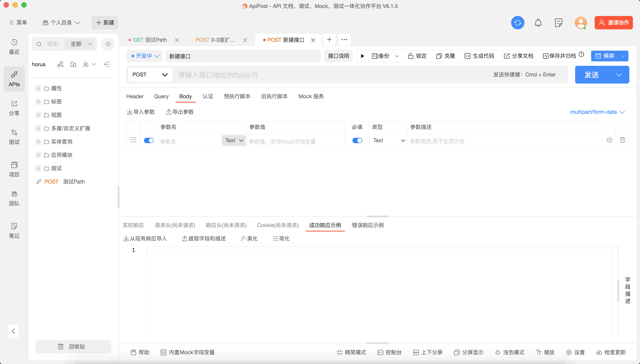Open the 团队 team sidebar section
The width and height of the screenshot is (640, 364).
[x=14, y=198]
